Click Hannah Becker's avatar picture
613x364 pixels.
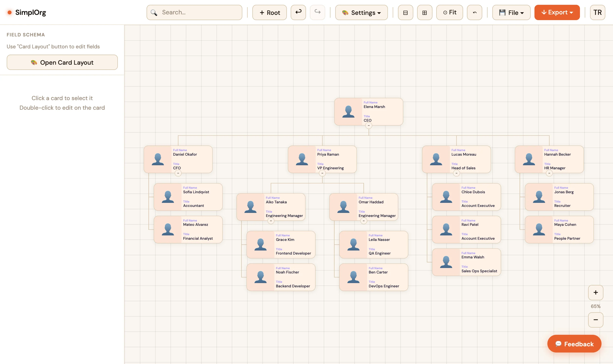[x=529, y=159]
